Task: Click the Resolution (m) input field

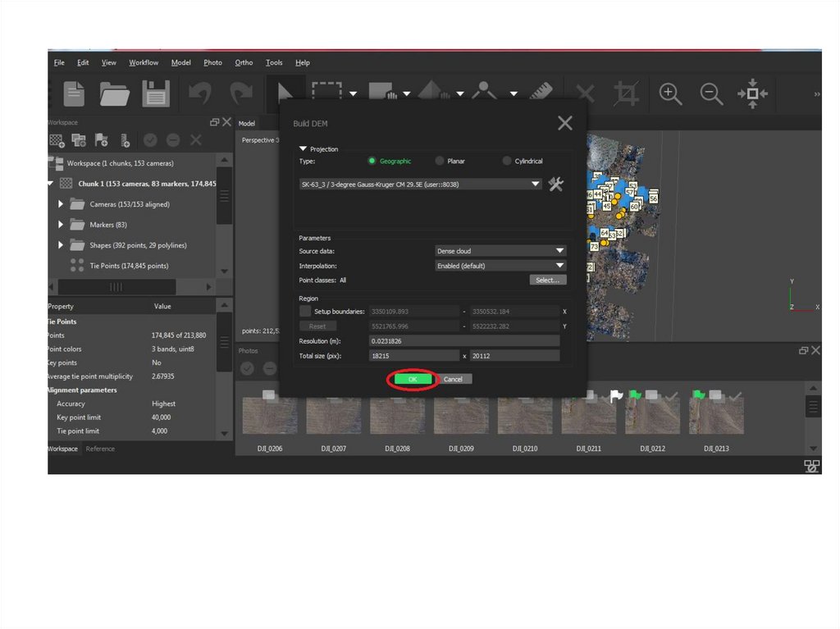Action: coord(464,341)
